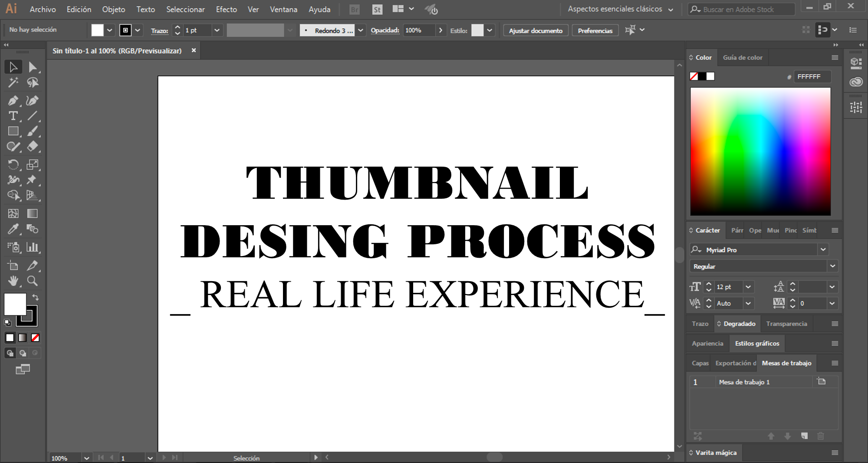
Task: Select the Pen tool
Action: coord(13,101)
